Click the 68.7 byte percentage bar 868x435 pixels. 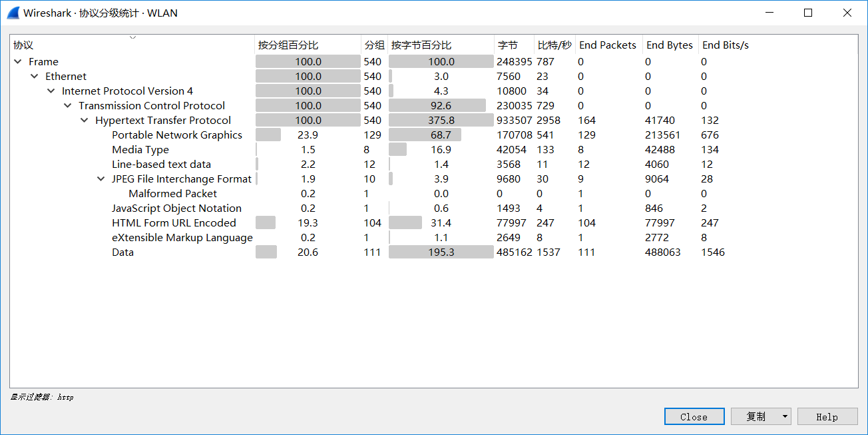[x=441, y=135]
